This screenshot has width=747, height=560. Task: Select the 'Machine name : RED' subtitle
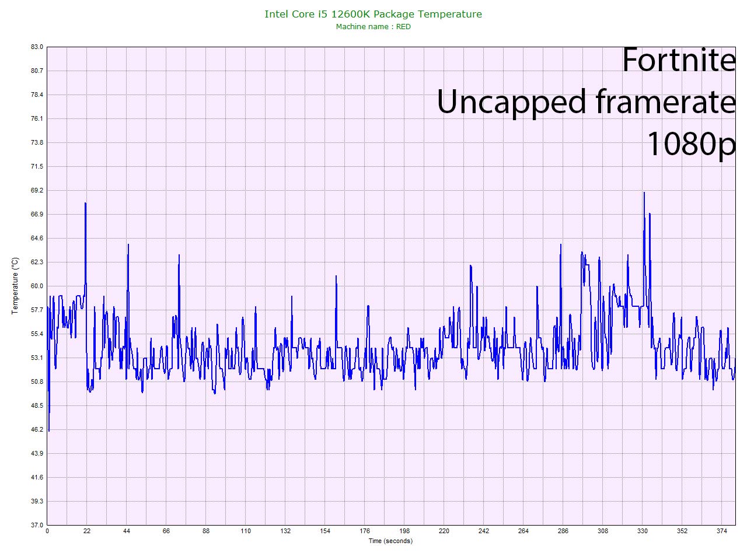[373, 27]
